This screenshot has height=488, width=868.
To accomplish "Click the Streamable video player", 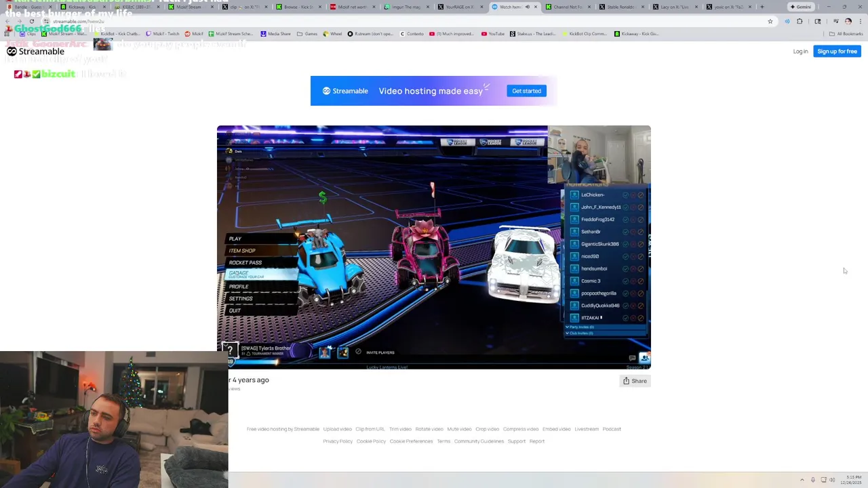I will 434,247.
